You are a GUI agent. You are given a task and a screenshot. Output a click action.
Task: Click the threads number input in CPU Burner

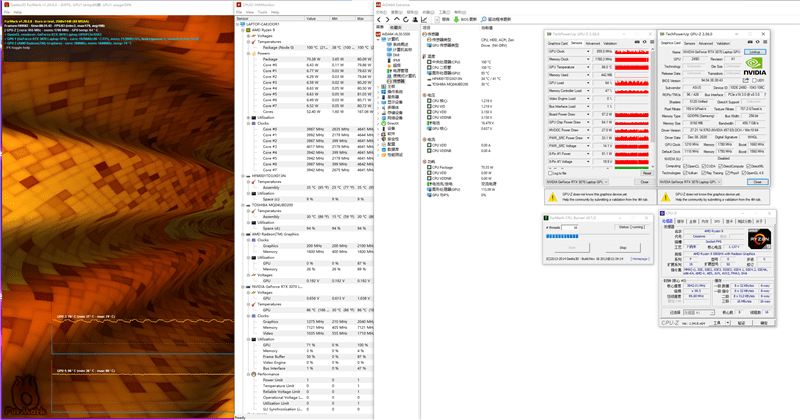click(x=569, y=228)
